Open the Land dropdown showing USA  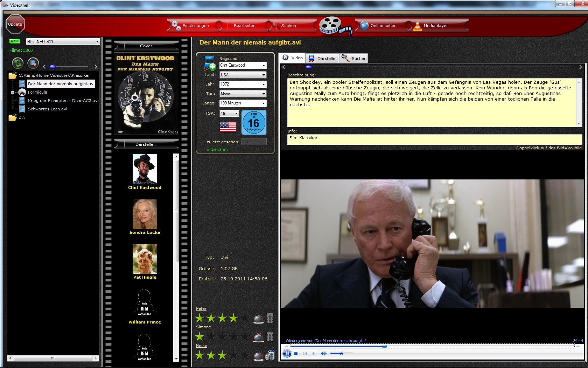coord(243,75)
